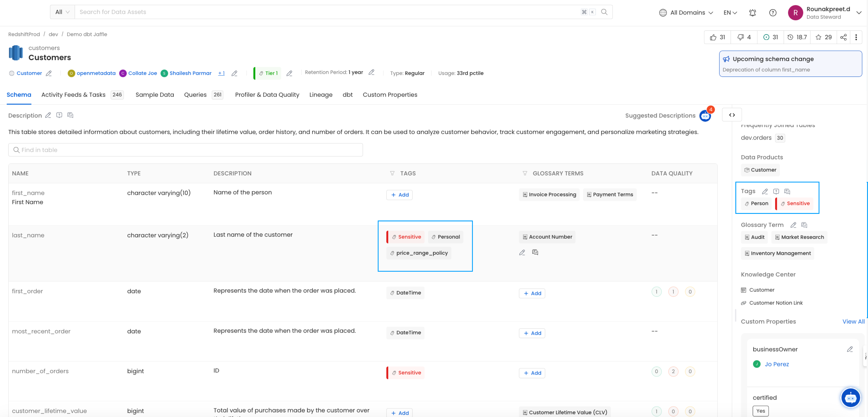The height and width of the screenshot is (417, 868).
Task: Open the help question mark icon
Action: pyautogui.click(x=773, y=13)
